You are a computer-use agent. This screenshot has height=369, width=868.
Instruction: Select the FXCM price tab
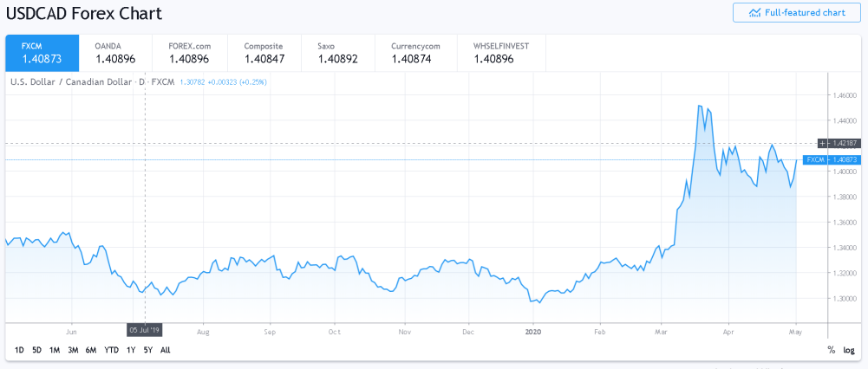pyautogui.click(x=42, y=53)
